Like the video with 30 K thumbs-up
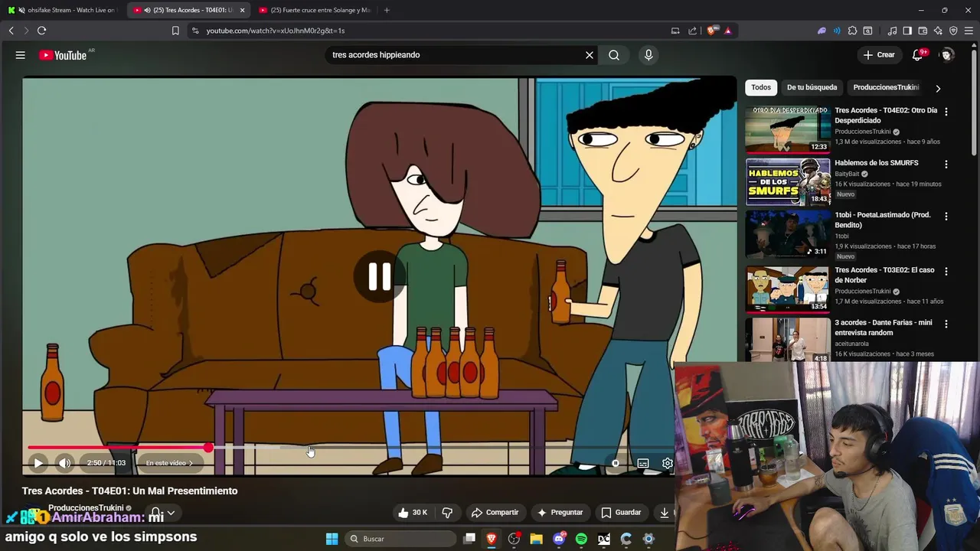 [412, 513]
